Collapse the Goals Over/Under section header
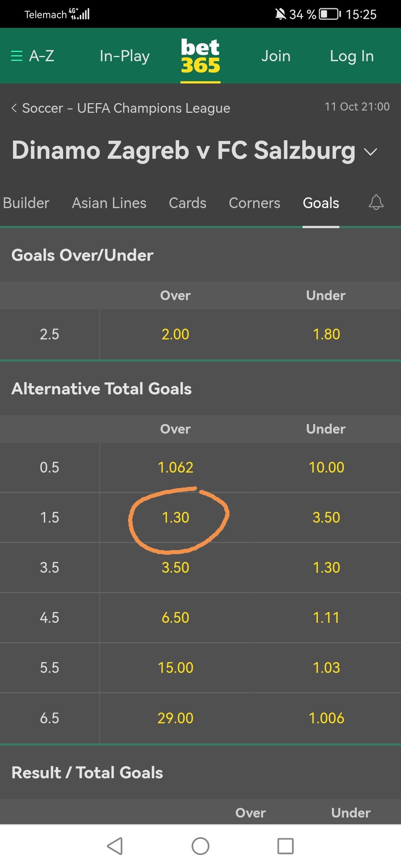Image resolution: width=401 pixels, height=868 pixels. click(x=200, y=255)
